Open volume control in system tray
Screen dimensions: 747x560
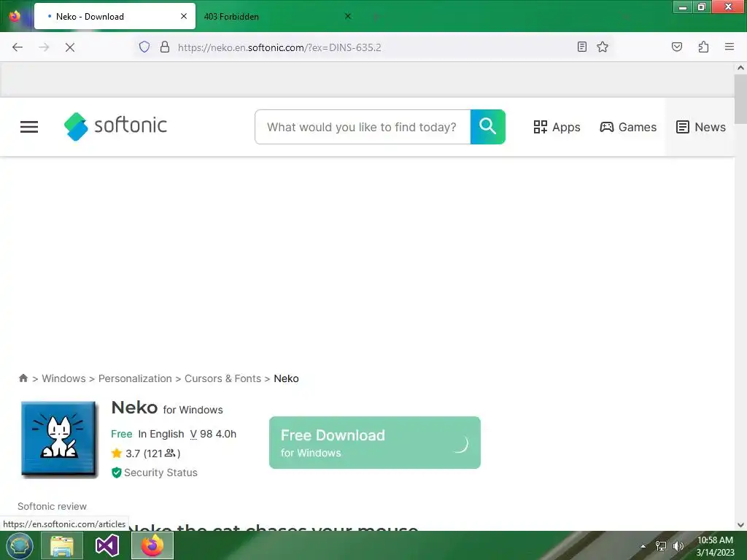tap(678, 546)
